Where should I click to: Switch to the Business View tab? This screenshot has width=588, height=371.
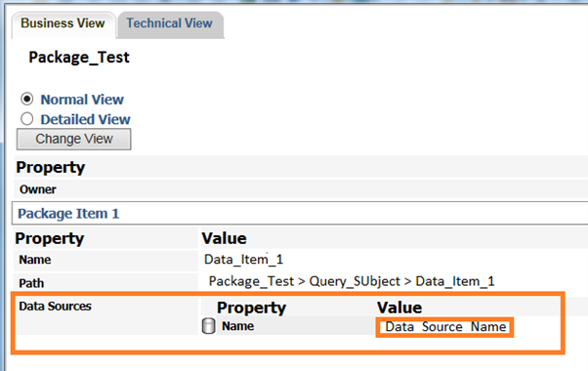click(63, 24)
